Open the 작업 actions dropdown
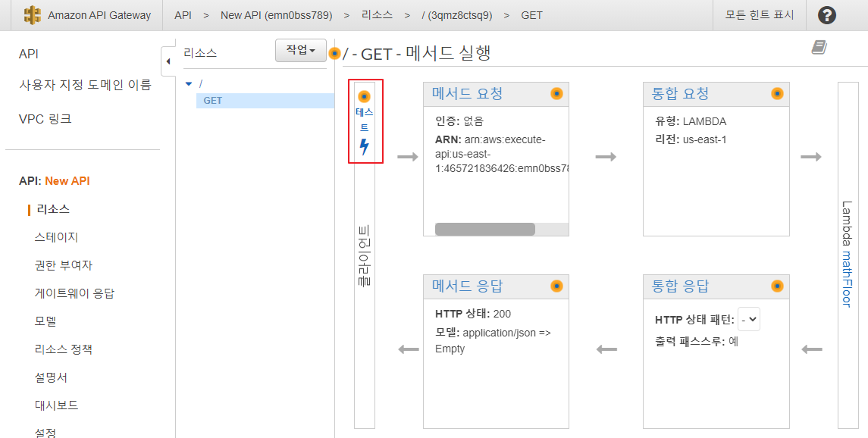Viewport: 868px width, 438px height. (x=301, y=50)
